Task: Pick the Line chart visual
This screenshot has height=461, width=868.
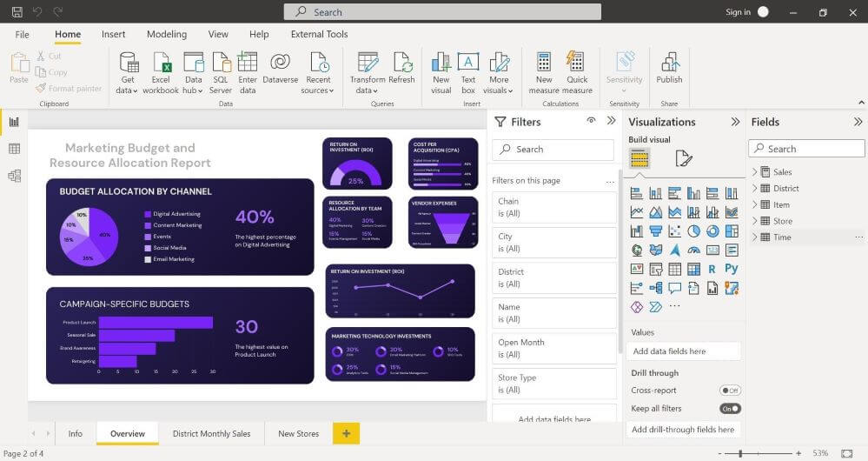Action: pyautogui.click(x=637, y=212)
